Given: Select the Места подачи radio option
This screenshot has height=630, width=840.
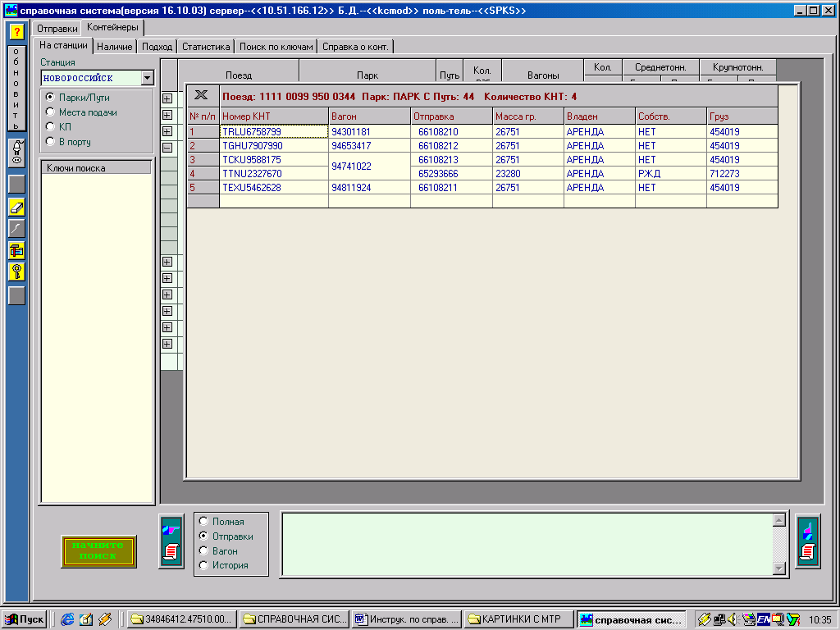Looking at the screenshot, I should pos(51,112).
